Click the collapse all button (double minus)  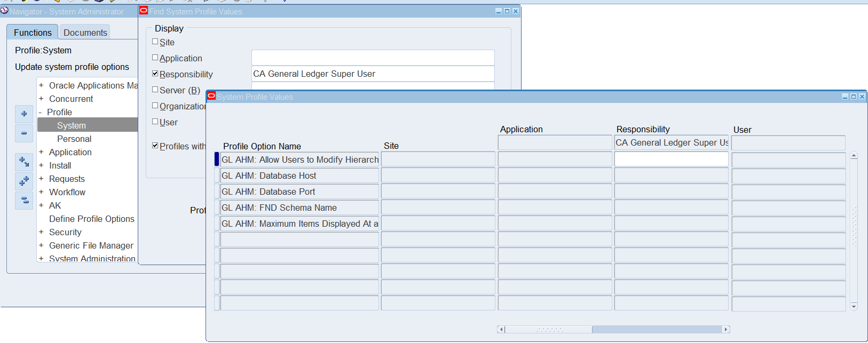(x=24, y=201)
